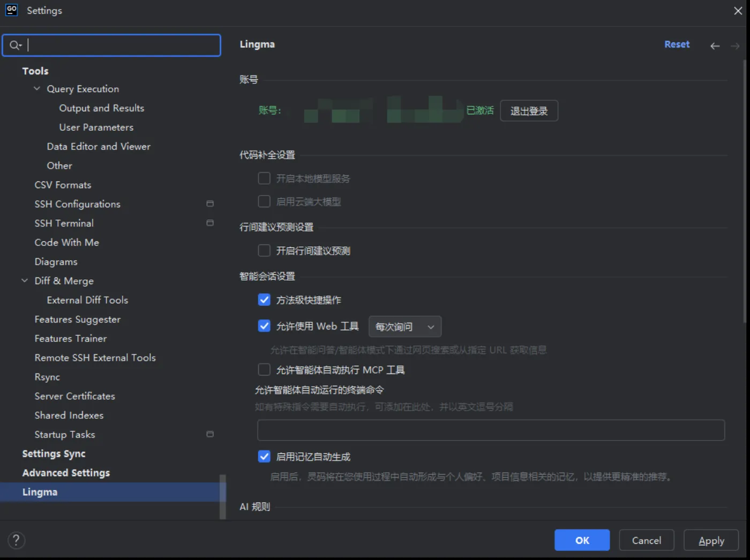
Task: Open SSH Configurations settings
Action: [77, 204]
